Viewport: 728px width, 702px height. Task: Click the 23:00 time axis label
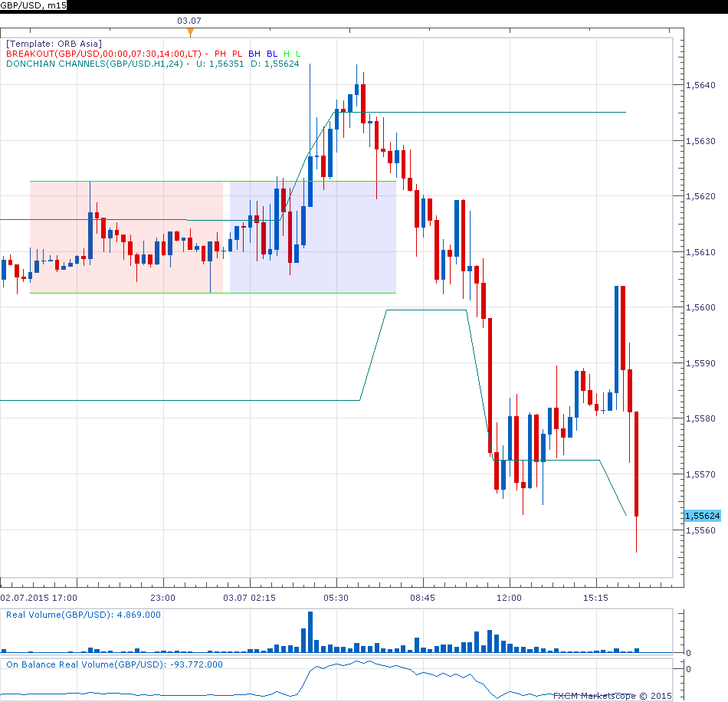163,598
